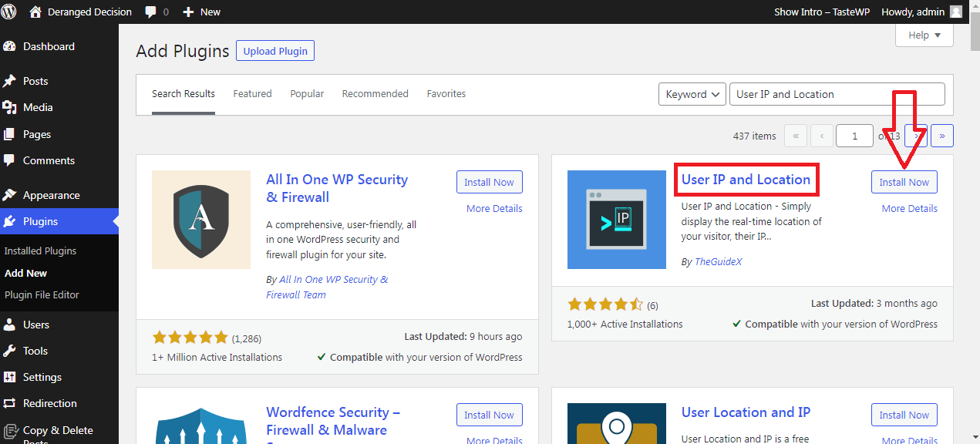Expand the Help dropdown panel
Viewport: 980px width, 444px height.
point(924,35)
